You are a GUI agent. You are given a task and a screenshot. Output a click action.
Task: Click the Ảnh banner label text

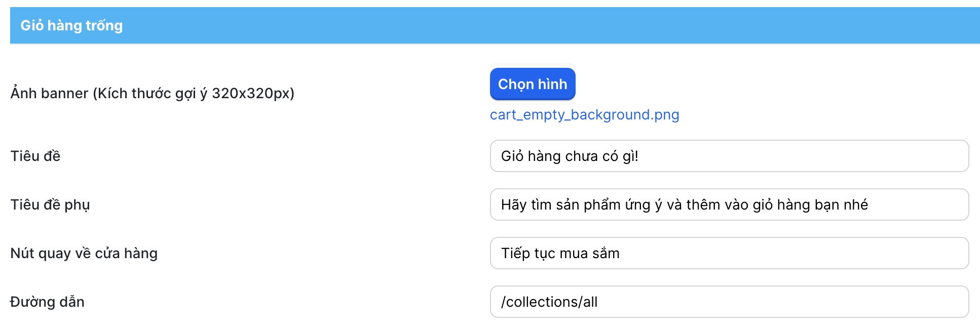[x=152, y=93]
